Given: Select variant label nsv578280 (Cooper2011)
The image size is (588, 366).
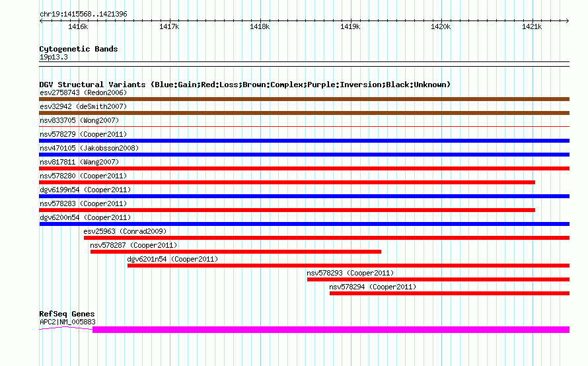Looking at the screenshot, I should pos(83,176).
